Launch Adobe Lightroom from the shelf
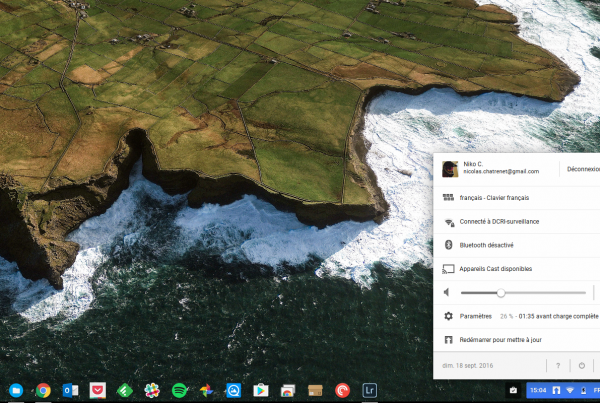600x403 pixels. (369, 390)
